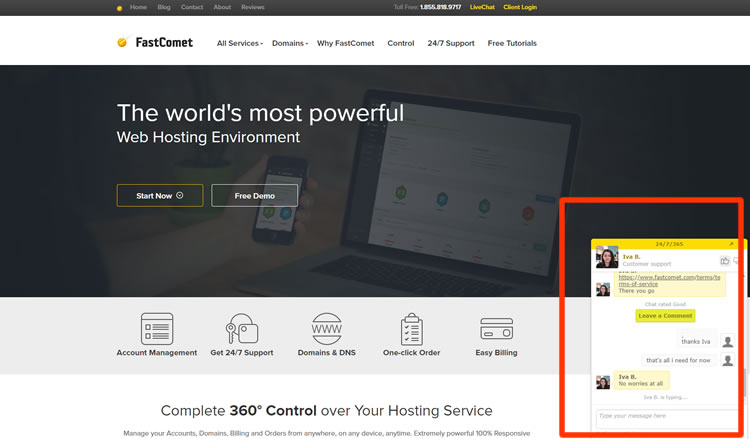Click the 'thanks Iva' chat message
This screenshot has height=439, width=750.
click(696, 341)
